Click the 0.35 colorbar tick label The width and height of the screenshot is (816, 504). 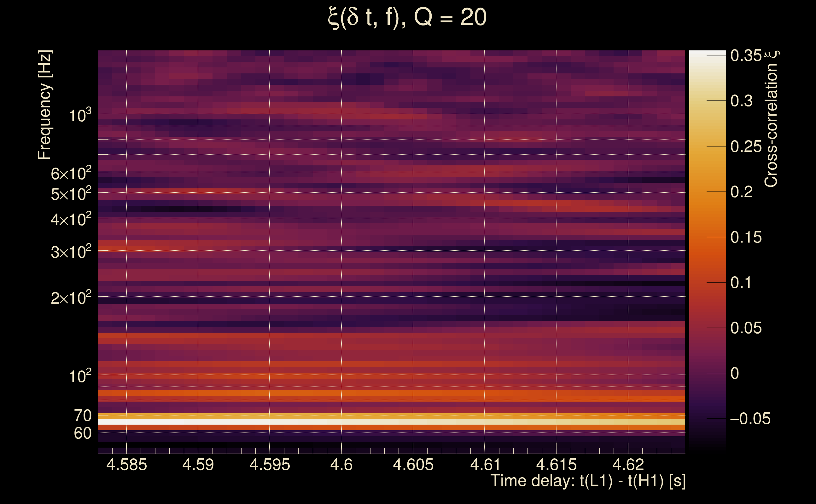coord(746,56)
